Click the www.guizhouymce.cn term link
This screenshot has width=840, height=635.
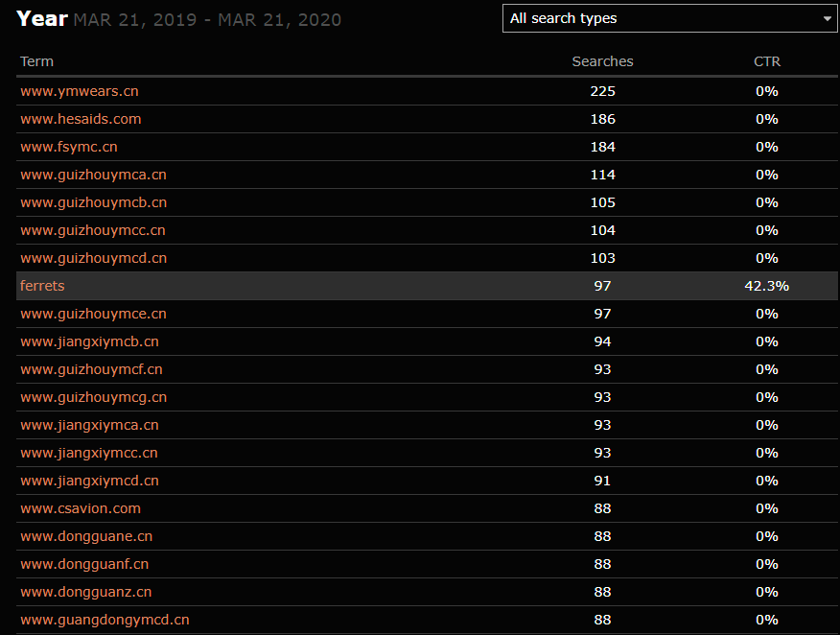click(x=93, y=314)
